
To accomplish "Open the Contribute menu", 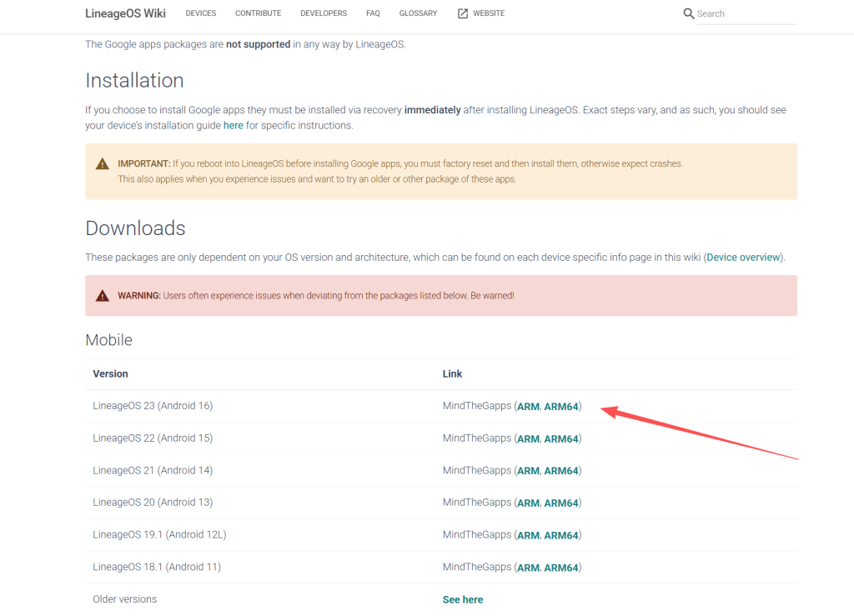I will (259, 13).
